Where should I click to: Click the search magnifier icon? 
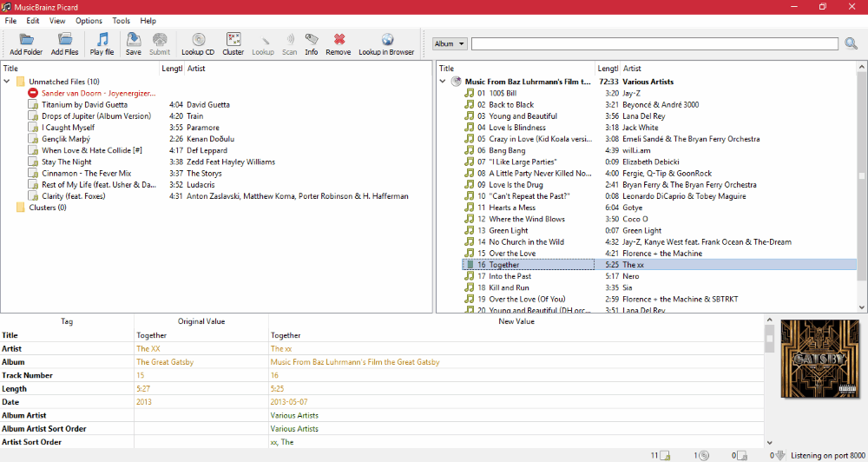[x=851, y=43]
